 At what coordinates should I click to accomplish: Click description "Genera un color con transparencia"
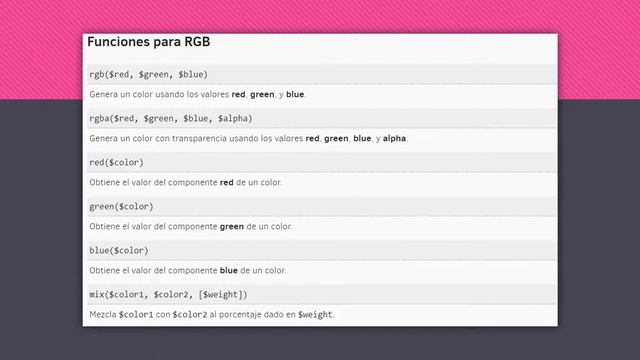pos(158,138)
